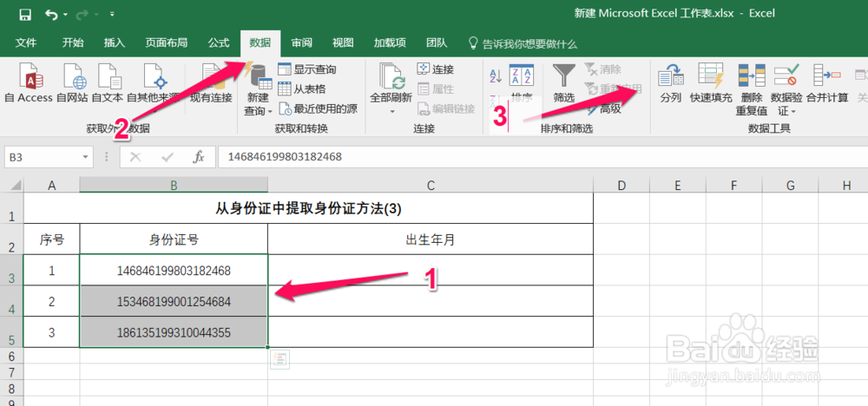This screenshot has width=868, height=406.
Task: Expand the 全部刷新 dropdown arrow
Action: pos(391,112)
